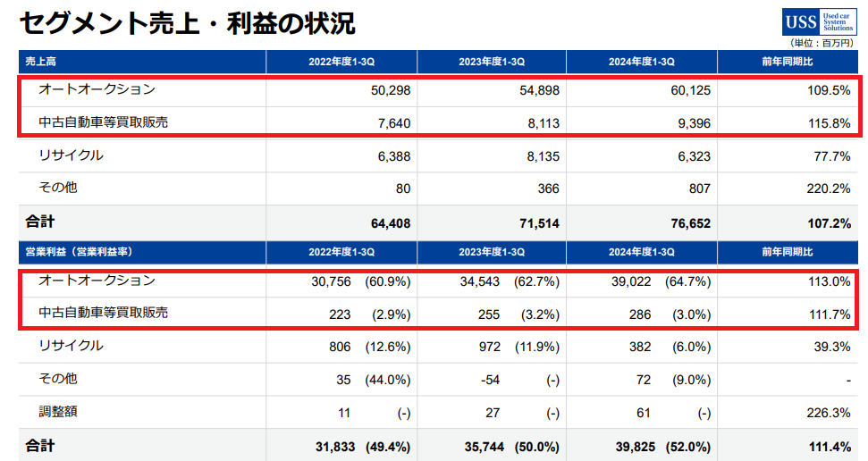The width and height of the screenshot is (868, 461).
Task: Click the margin value (62.7%)
Action: tap(536, 281)
